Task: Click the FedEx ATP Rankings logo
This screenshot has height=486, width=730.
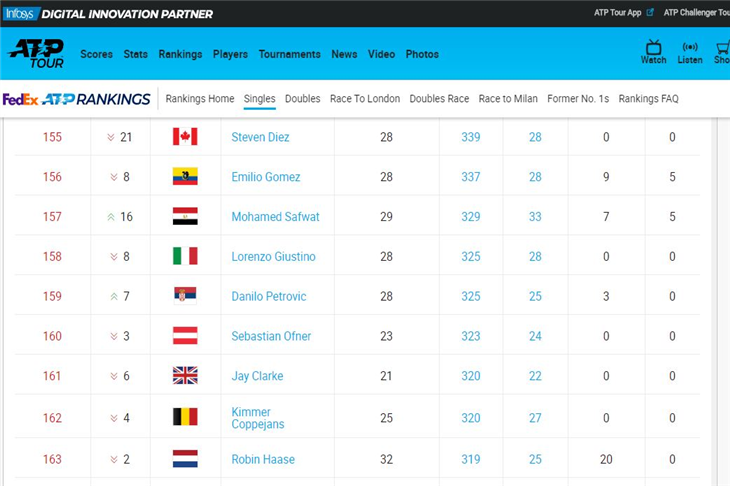Action: coord(76,99)
